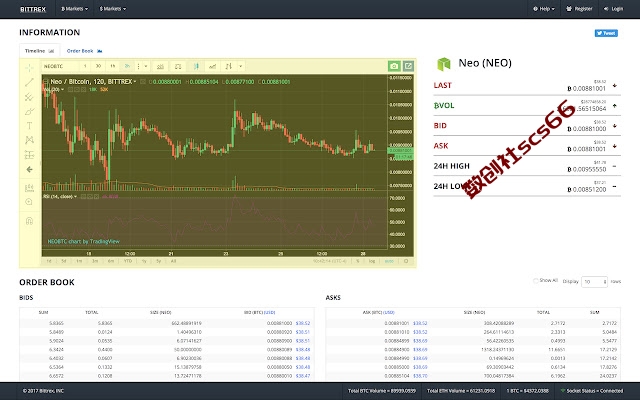The image size is (640, 400).
Task: Select the Show All radio option
Action: coord(536,281)
